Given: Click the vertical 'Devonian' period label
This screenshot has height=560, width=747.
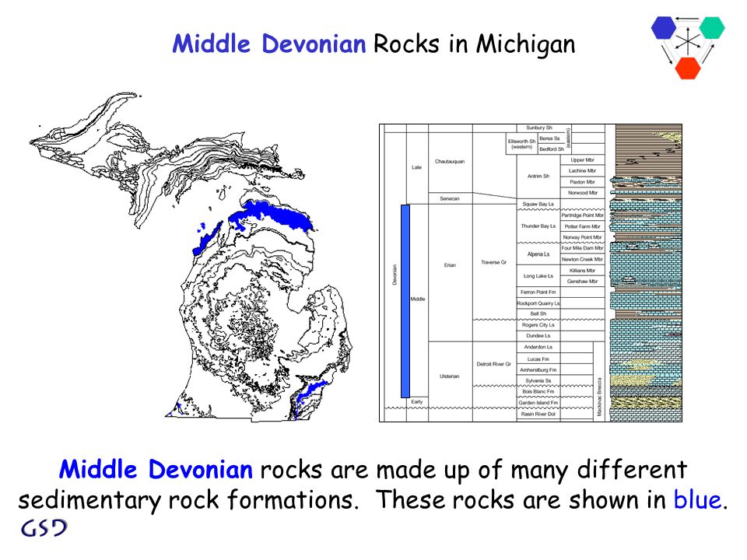Looking at the screenshot, I should (x=395, y=275).
